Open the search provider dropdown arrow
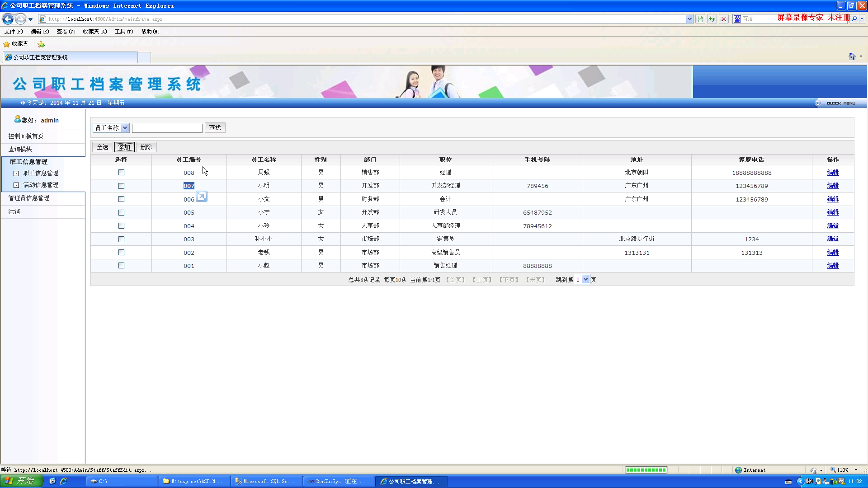Image resolution: width=868 pixels, height=488 pixels. tap(862, 19)
